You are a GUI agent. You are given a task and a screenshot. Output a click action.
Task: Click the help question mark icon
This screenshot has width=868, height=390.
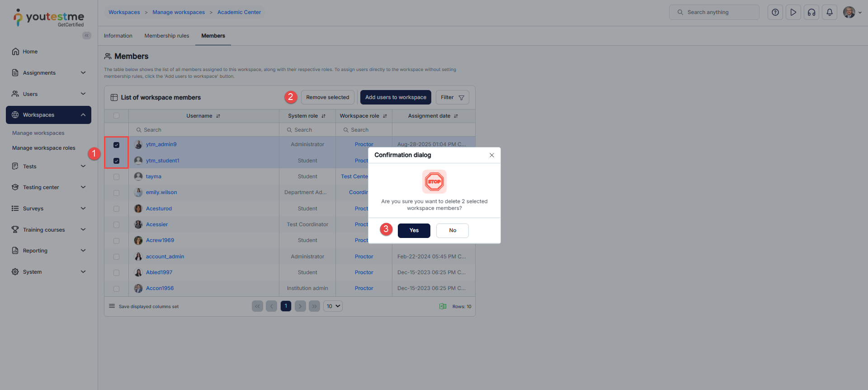pos(775,13)
